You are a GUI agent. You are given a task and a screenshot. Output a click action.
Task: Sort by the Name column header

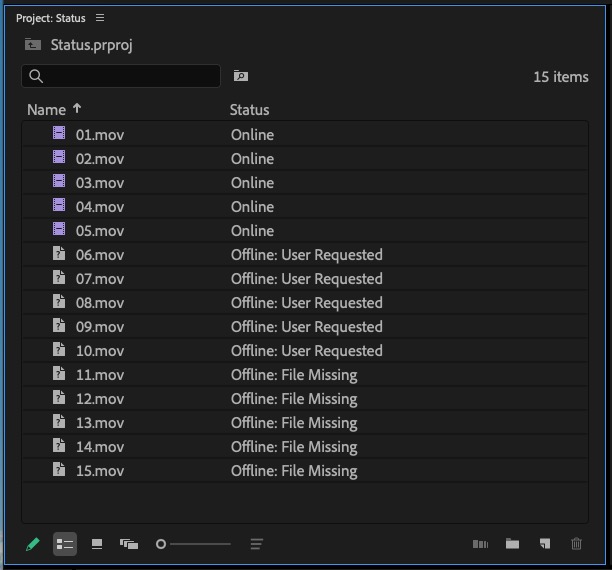[46, 110]
